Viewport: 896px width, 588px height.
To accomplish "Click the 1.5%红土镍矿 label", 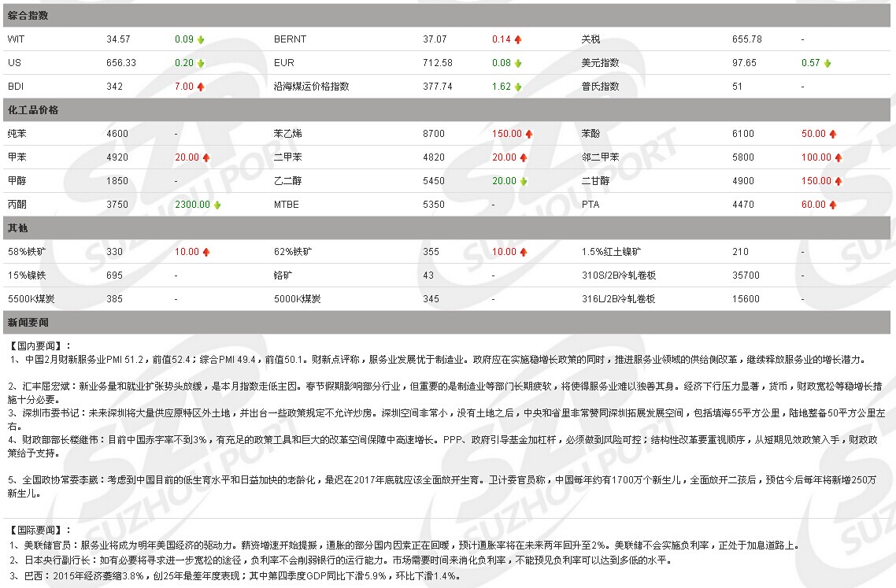I will pos(612,251).
